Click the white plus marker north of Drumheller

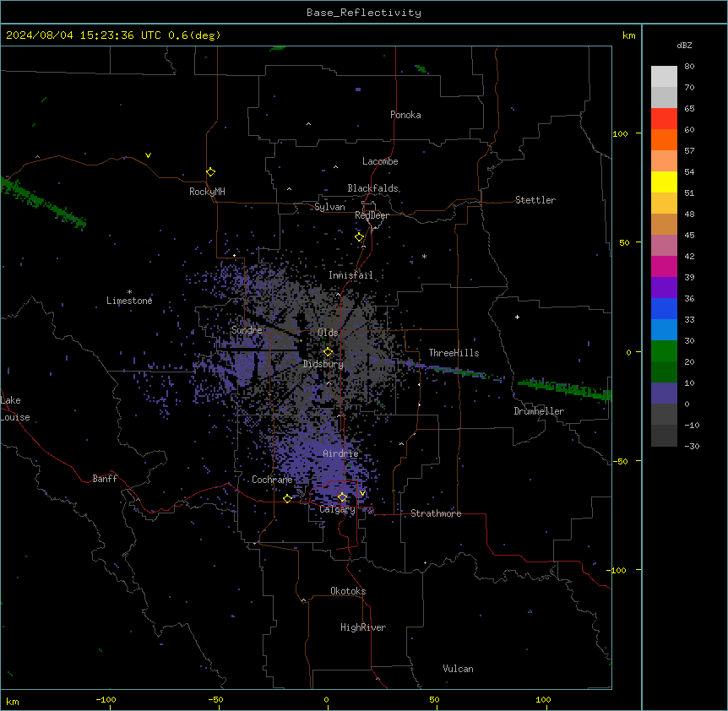(x=517, y=317)
